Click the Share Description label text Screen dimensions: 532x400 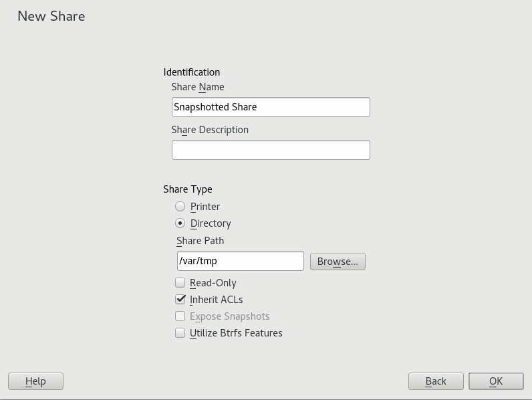210,130
